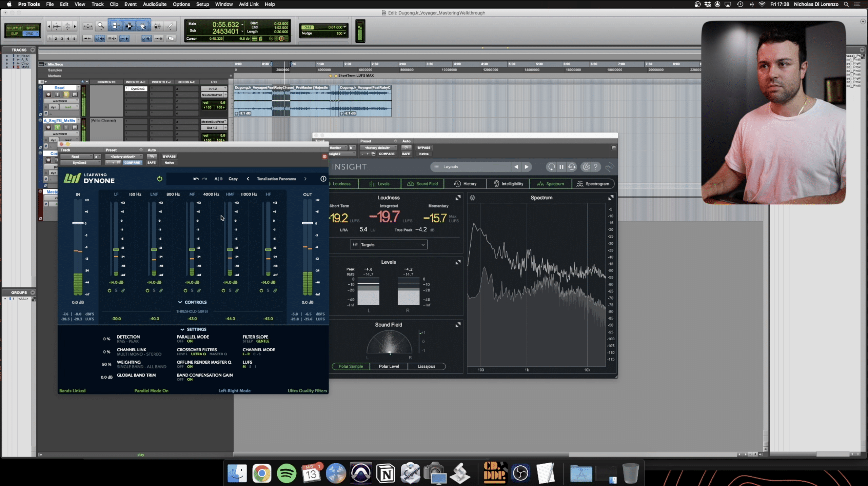
Task: Click link icon on DynOne HF band
Action: (x=275, y=290)
